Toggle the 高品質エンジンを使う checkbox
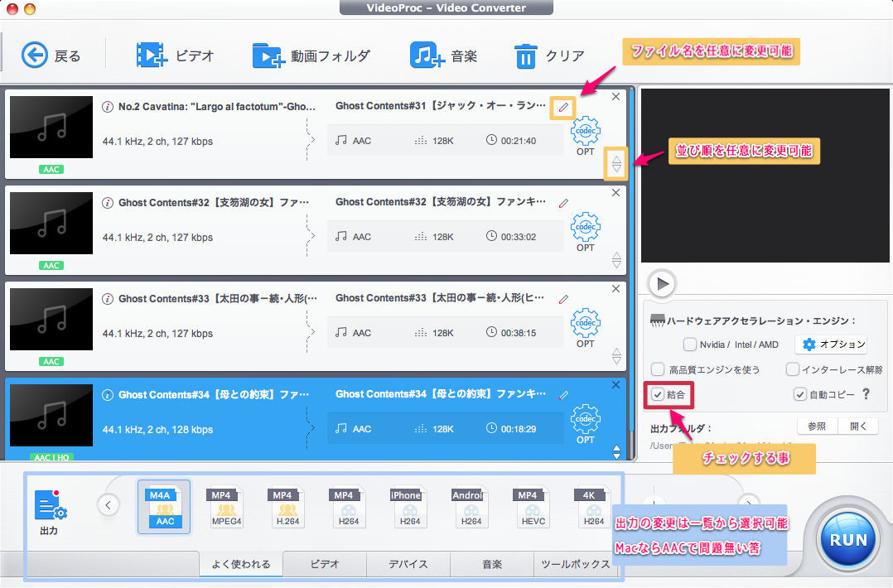The height and width of the screenshot is (588, 893). pos(658,369)
